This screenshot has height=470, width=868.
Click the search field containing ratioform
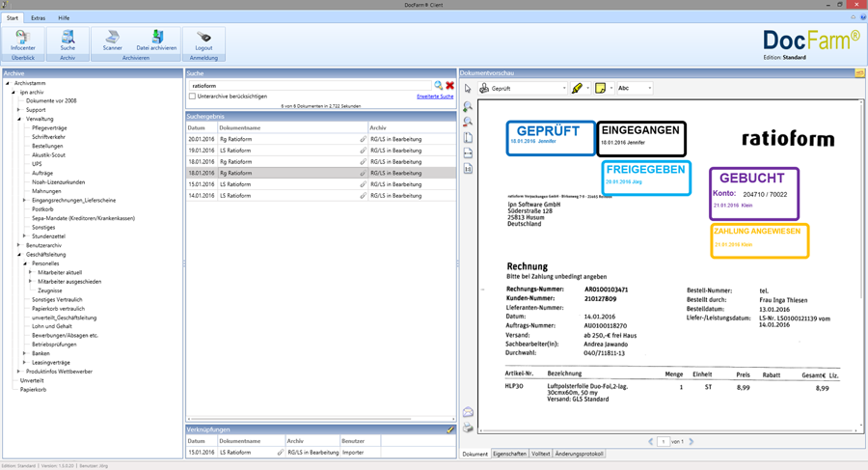tap(310, 86)
